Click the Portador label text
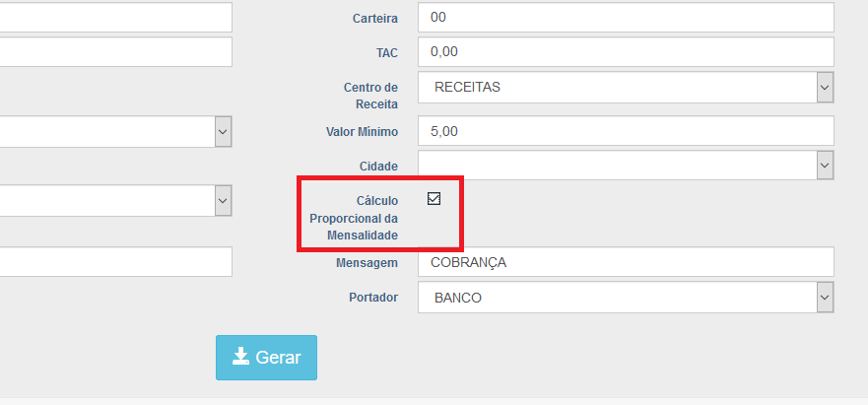This screenshot has height=405, width=868. tap(373, 297)
